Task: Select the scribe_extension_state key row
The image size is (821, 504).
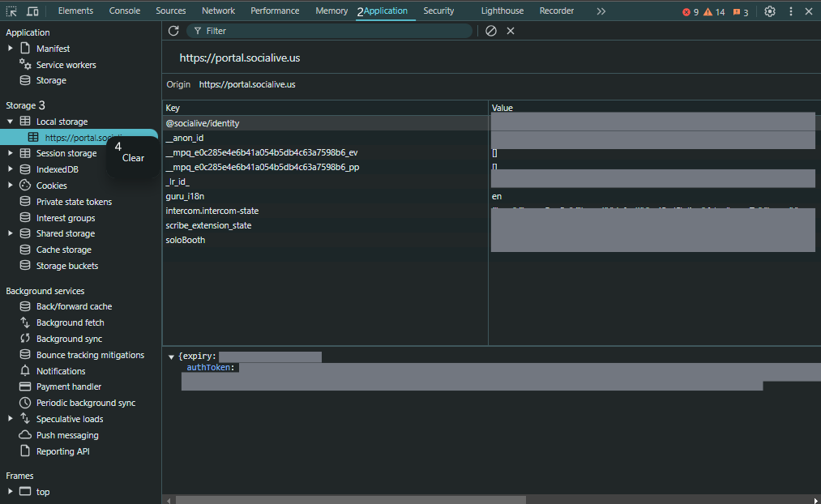Action: point(325,225)
